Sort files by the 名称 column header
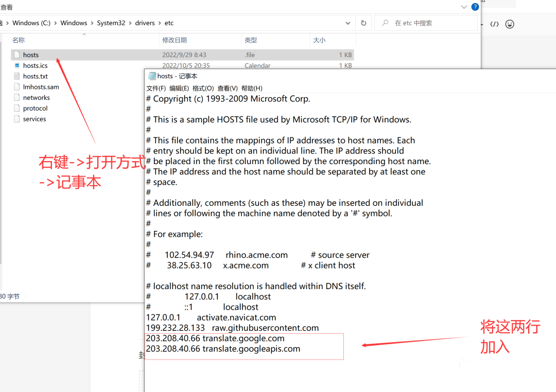 [x=19, y=40]
